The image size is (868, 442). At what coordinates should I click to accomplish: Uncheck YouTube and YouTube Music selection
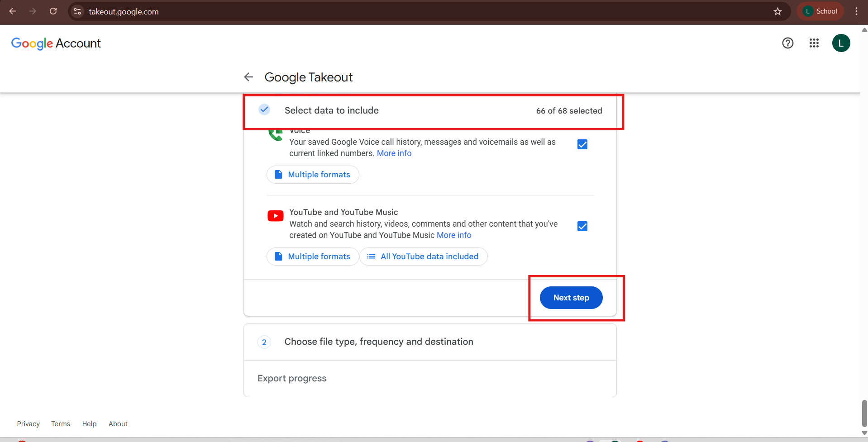(582, 226)
